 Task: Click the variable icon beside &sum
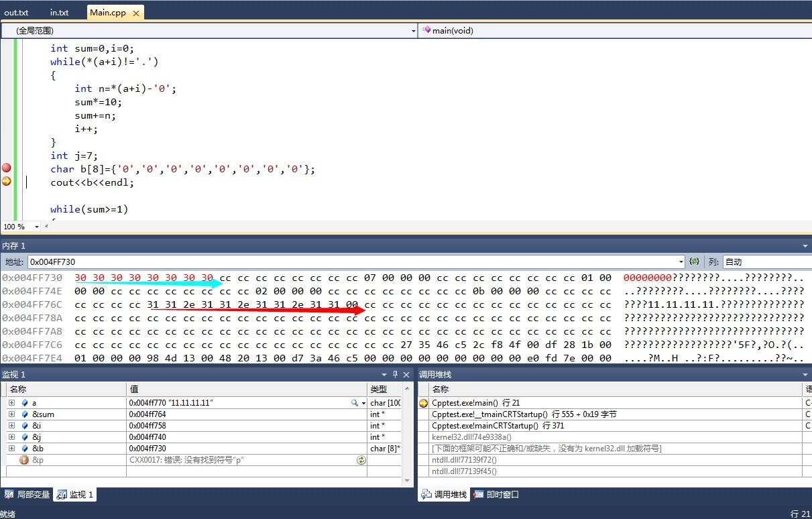coord(24,414)
